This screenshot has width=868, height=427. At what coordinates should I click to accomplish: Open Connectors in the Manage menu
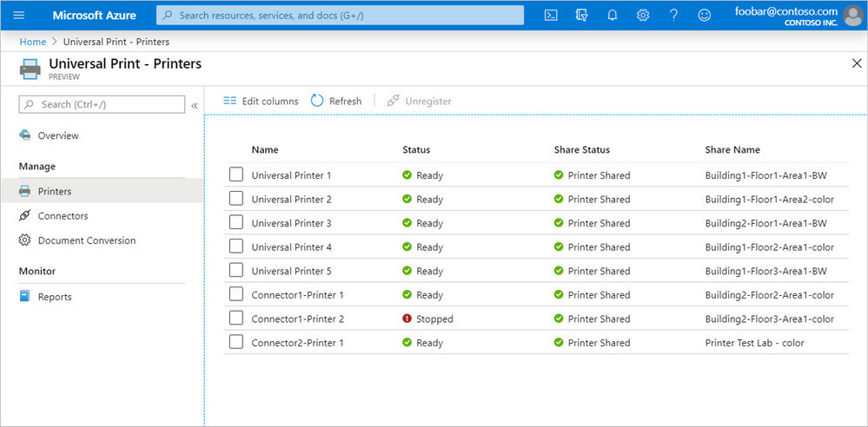click(63, 216)
